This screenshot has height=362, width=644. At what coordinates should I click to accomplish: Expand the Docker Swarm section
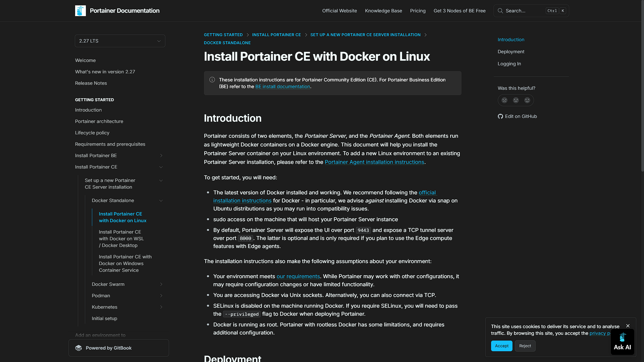161,284
